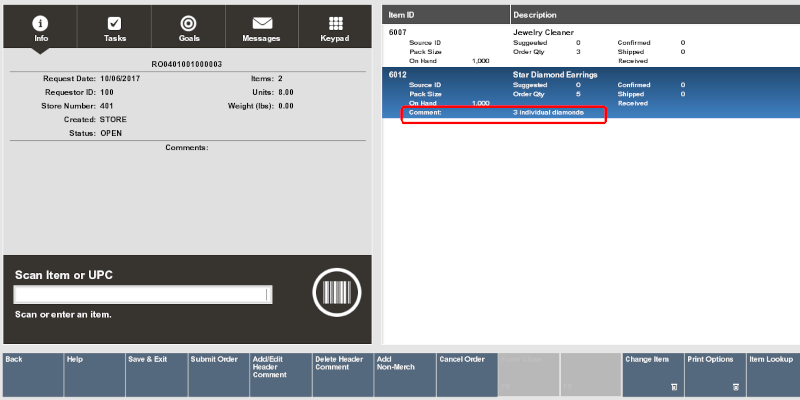The width and height of the screenshot is (800, 400).
Task: Open Item Lookup
Action: (x=773, y=375)
